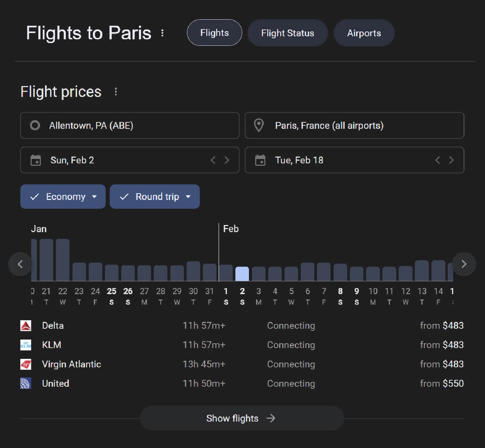Switch to the Flight Status tab
This screenshot has width=485, height=448.
(288, 33)
